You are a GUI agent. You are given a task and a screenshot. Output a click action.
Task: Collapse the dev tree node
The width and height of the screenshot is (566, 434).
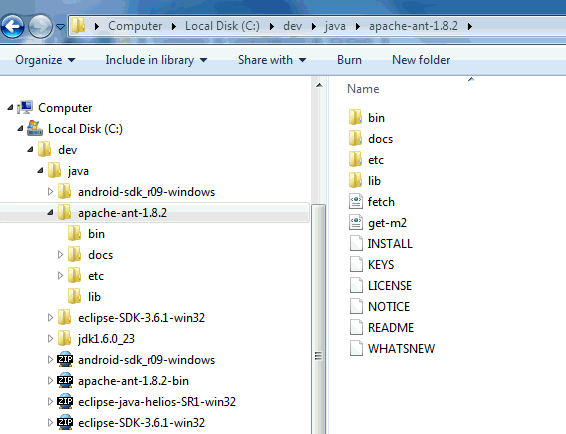click(30, 149)
